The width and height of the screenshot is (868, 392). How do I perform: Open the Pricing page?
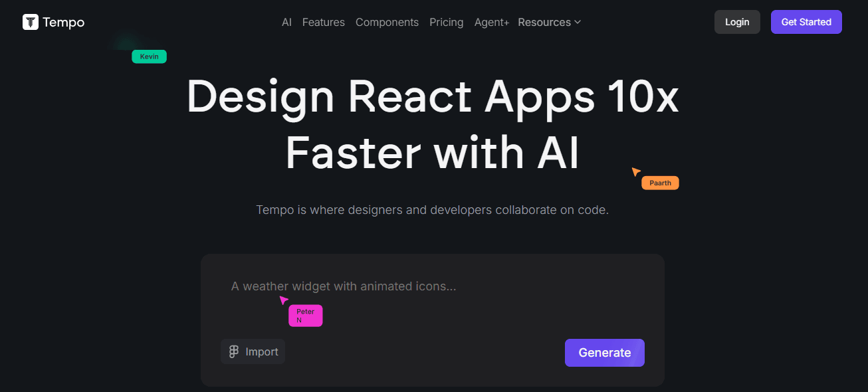[x=446, y=22]
